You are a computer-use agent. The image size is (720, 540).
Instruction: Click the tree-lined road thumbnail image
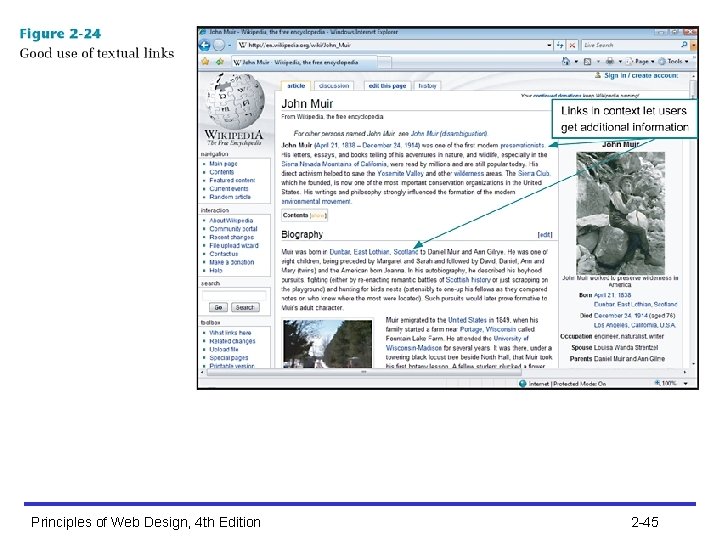pos(327,343)
